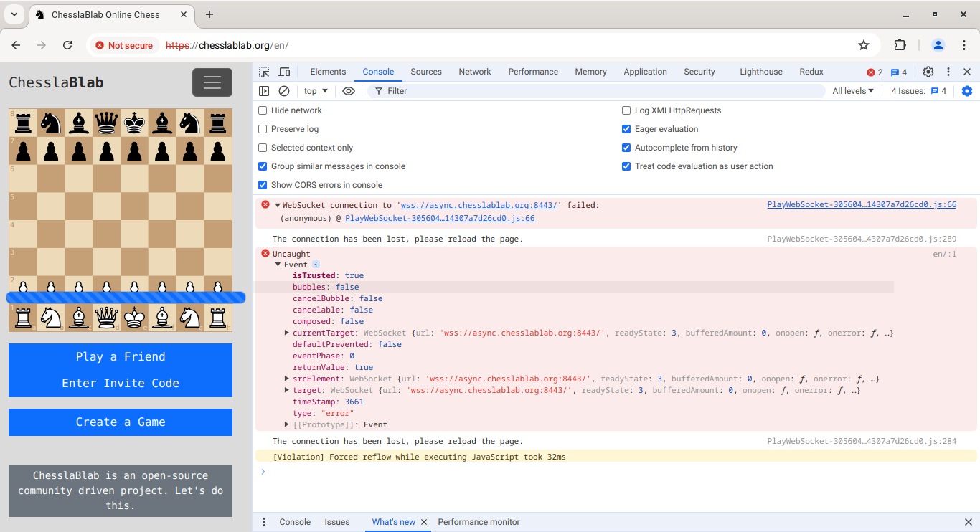Image resolution: width=980 pixels, height=532 pixels.
Task: Expand the srcElement WebSocket entry
Action: (287, 379)
